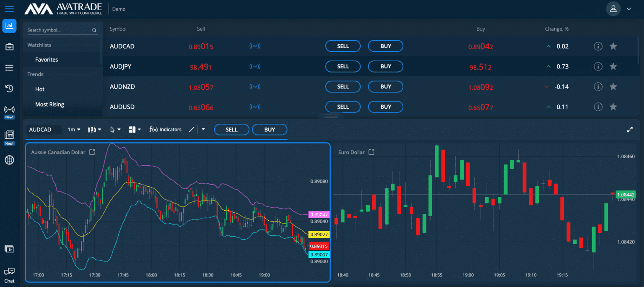The height and width of the screenshot is (287, 644).
Task: Click the AUDCAD info icon
Action: (x=598, y=46)
